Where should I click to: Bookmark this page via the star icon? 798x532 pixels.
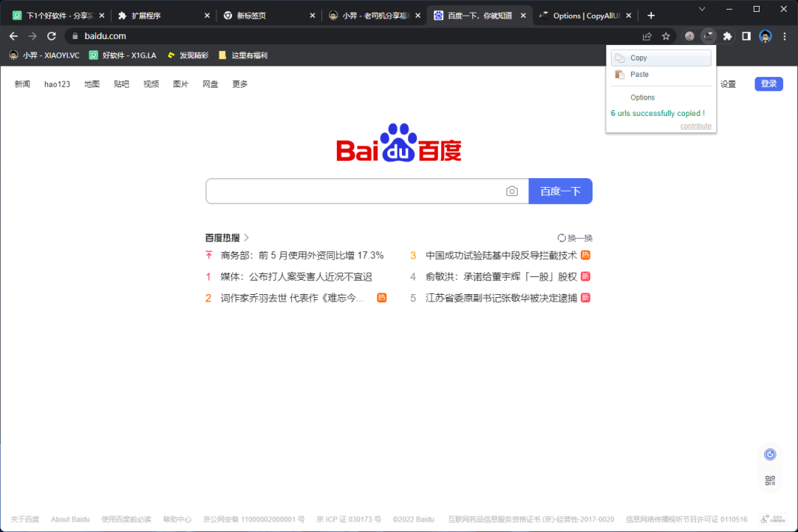click(666, 35)
